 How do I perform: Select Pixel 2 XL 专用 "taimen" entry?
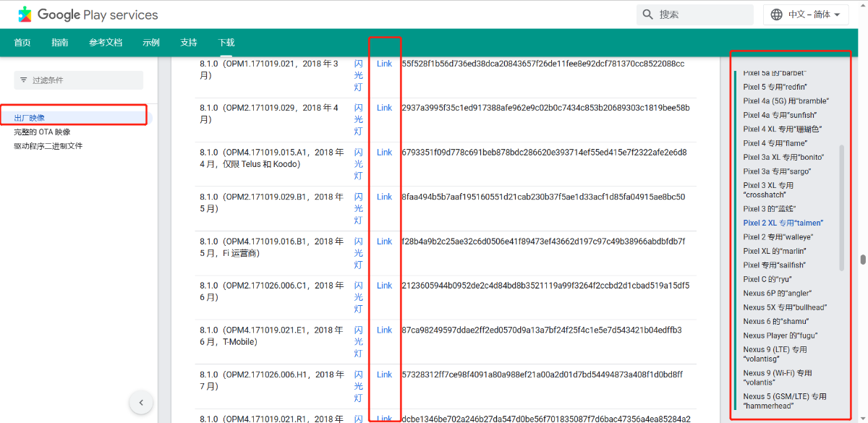pos(783,223)
